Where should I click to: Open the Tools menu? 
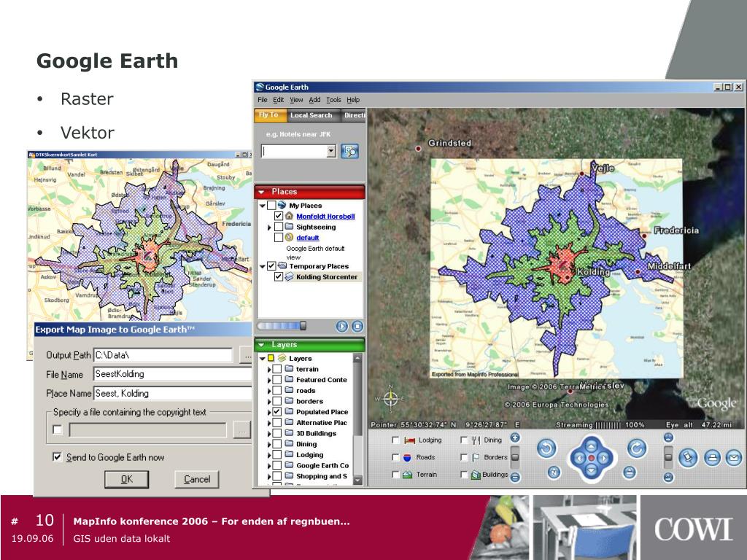point(333,99)
